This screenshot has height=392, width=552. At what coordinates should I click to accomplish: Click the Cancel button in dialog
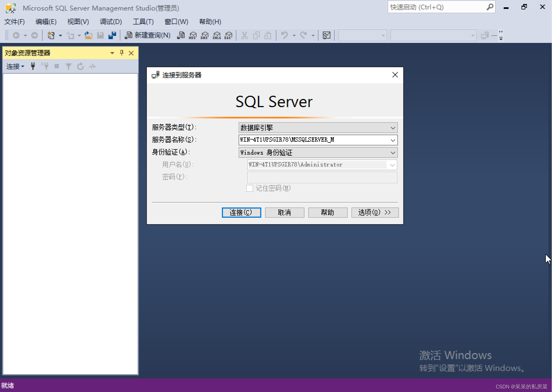(285, 213)
